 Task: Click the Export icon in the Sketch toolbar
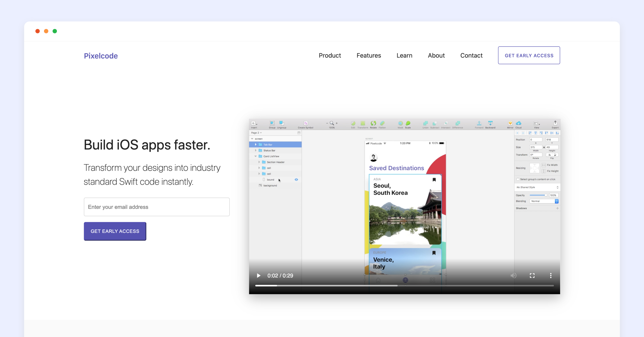click(555, 123)
